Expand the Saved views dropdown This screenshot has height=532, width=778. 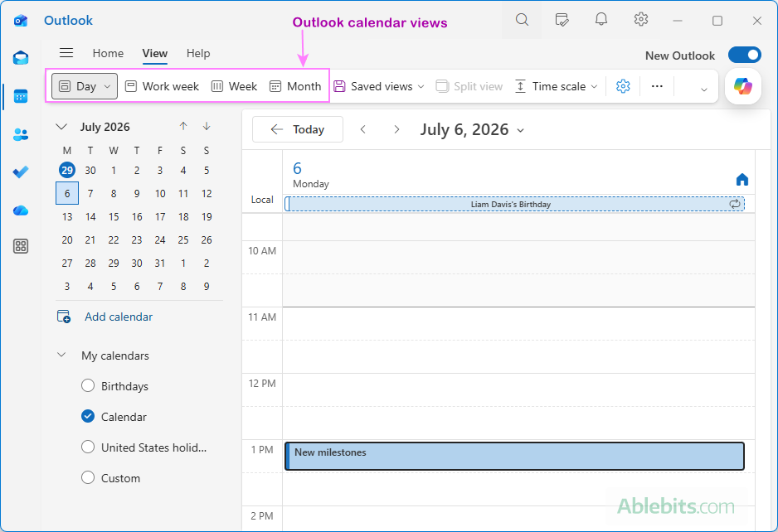(380, 86)
